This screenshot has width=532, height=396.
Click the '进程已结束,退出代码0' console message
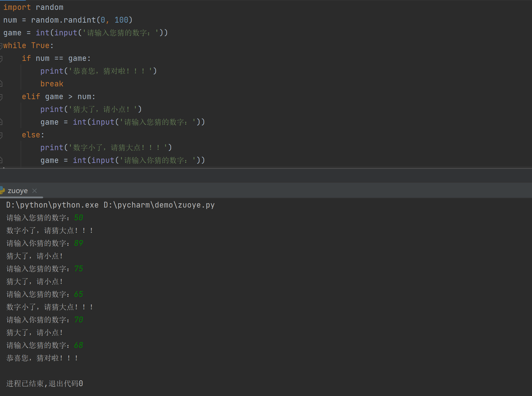(x=45, y=384)
